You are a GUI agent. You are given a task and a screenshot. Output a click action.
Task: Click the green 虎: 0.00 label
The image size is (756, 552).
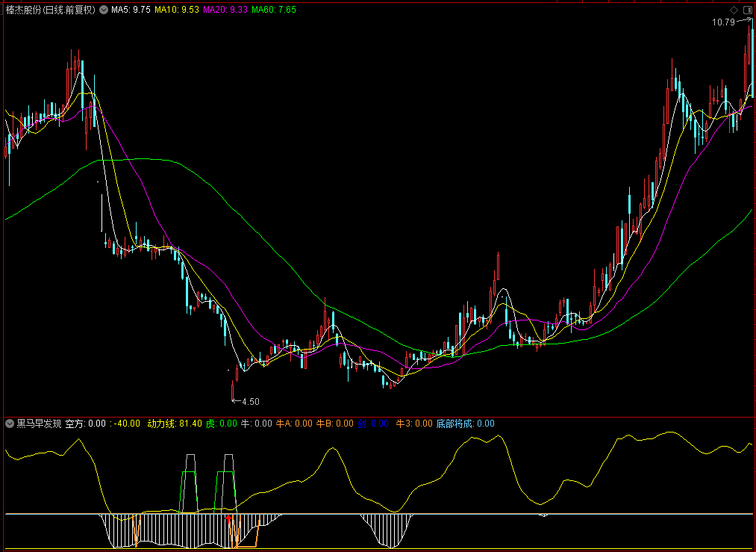(222, 424)
